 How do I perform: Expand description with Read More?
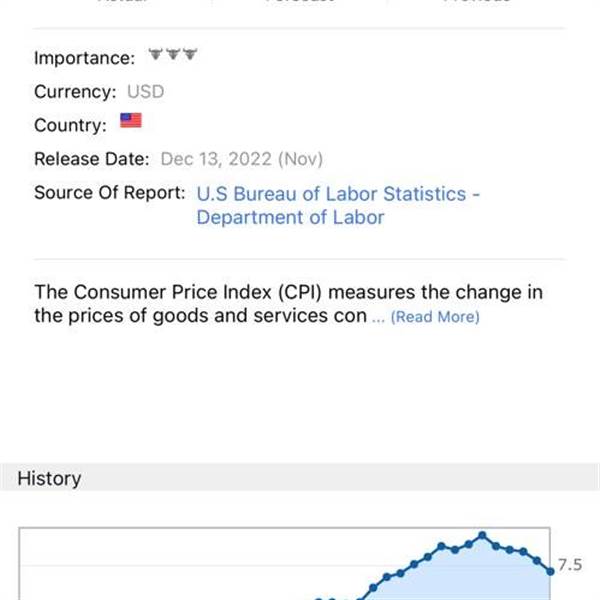coord(435,317)
